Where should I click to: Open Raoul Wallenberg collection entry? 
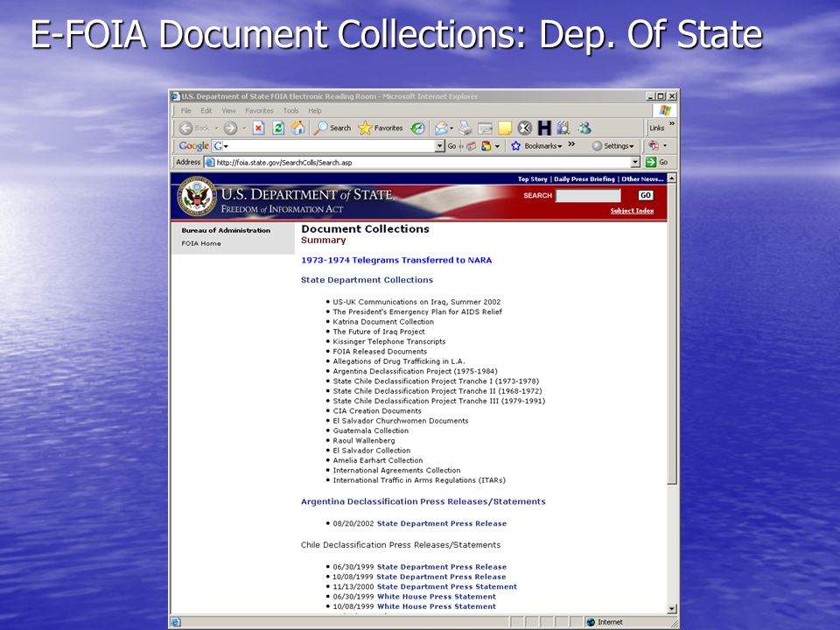coord(364,440)
